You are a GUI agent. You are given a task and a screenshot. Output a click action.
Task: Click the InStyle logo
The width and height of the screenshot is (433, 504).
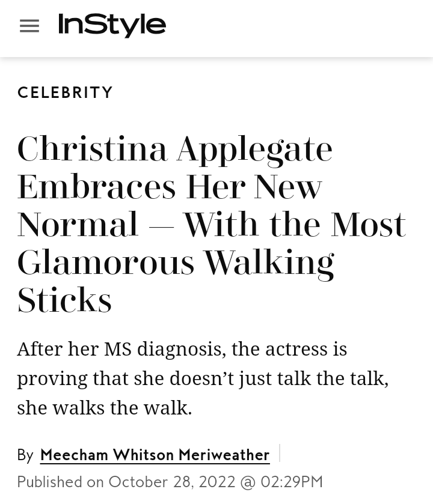[x=112, y=25]
